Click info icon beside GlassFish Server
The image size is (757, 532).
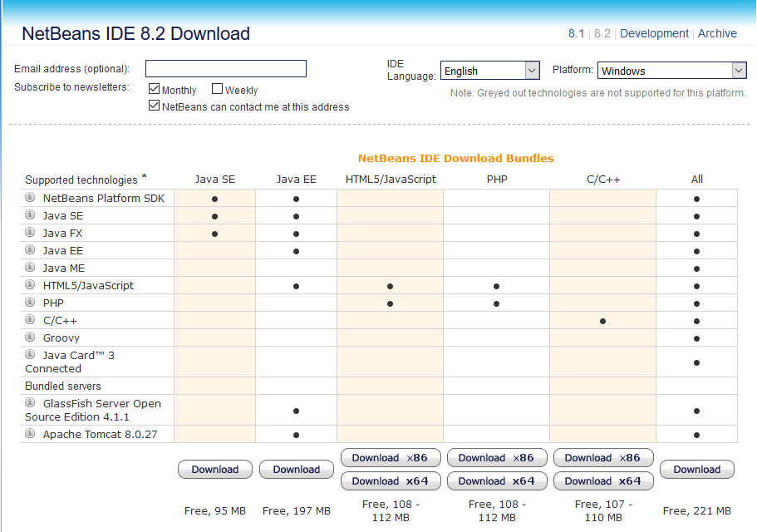tap(30, 403)
